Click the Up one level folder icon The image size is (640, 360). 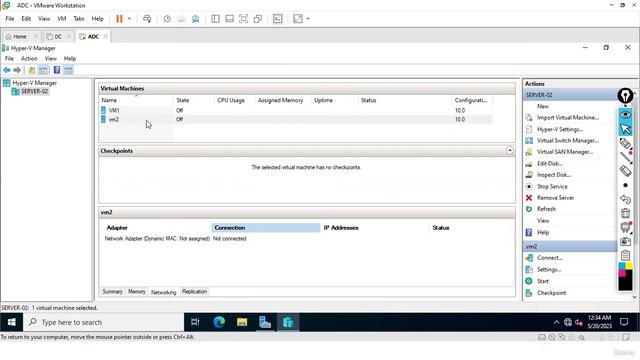tap(31, 70)
